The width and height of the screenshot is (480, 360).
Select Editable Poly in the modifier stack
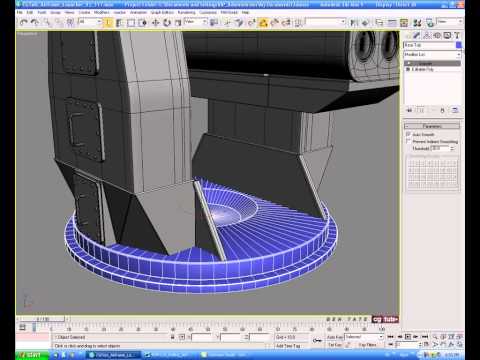coord(422,69)
